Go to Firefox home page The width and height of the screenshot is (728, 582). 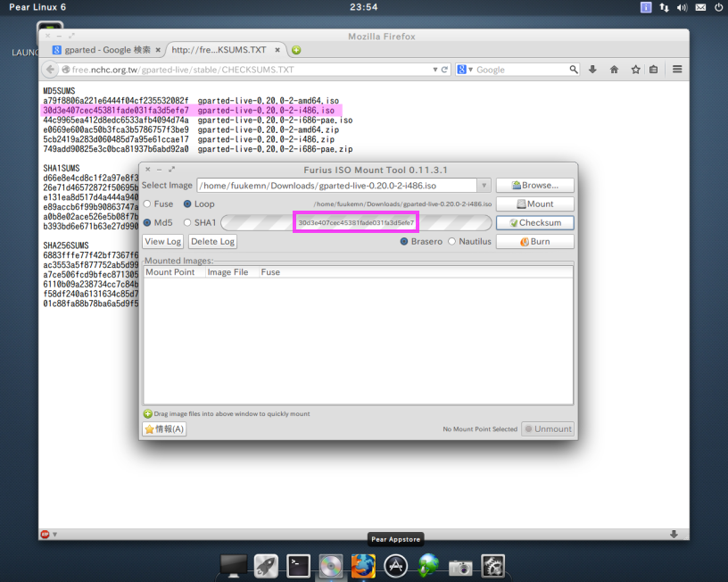click(x=614, y=70)
